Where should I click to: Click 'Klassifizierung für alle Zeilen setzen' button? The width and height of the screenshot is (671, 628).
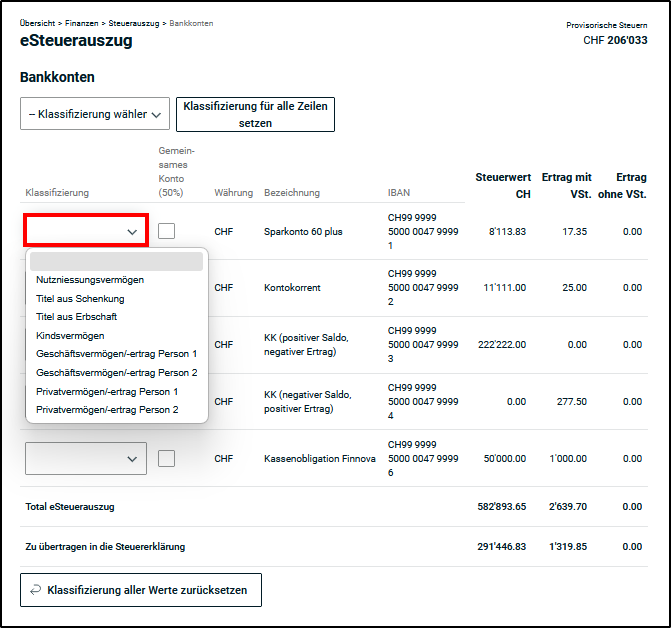pos(255,114)
